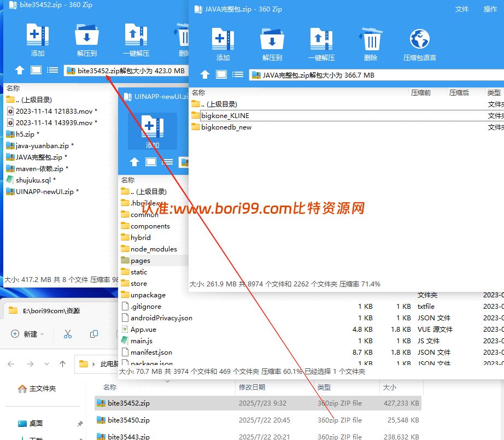Click Extract To icon in bite35452.zip window
This screenshot has height=440, width=504.
tap(87, 34)
